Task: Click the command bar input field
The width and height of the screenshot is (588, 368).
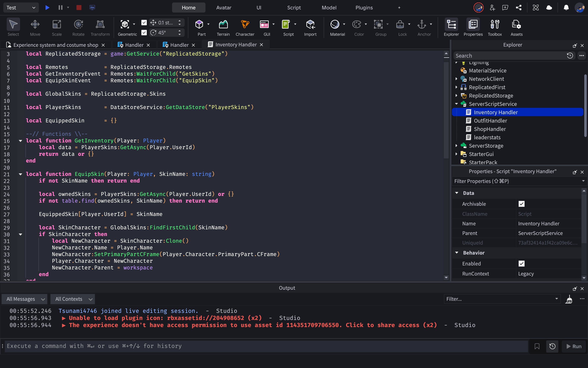Action: (266, 346)
